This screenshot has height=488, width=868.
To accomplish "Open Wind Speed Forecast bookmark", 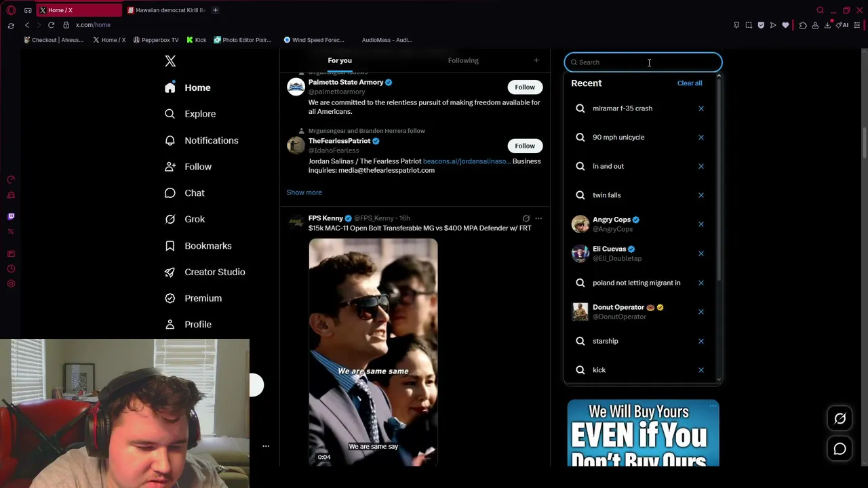I will [x=314, y=40].
